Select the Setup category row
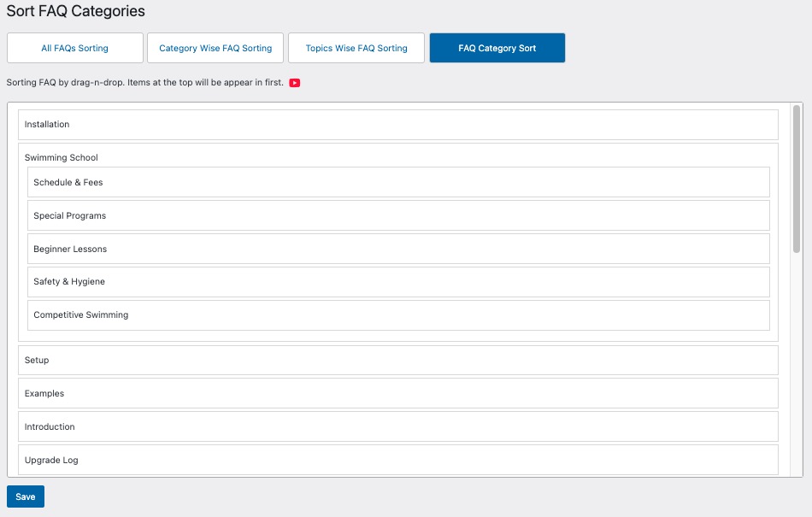 pyautogui.click(x=398, y=361)
